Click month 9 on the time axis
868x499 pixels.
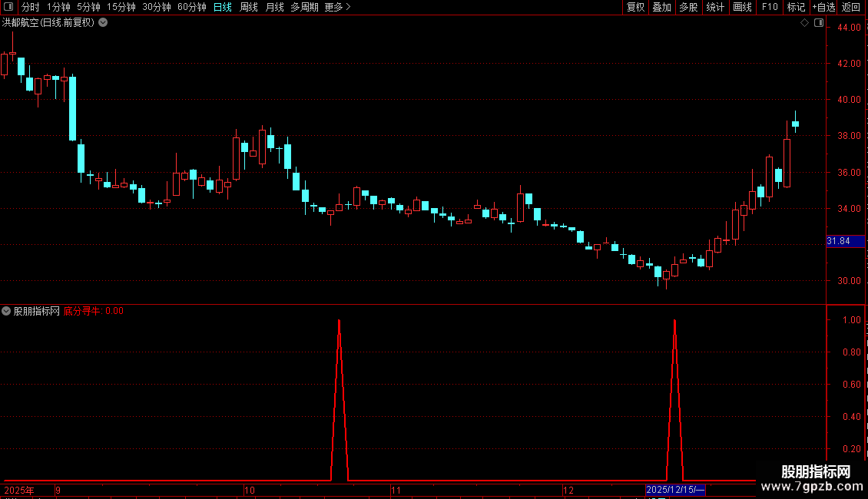point(58,490)
